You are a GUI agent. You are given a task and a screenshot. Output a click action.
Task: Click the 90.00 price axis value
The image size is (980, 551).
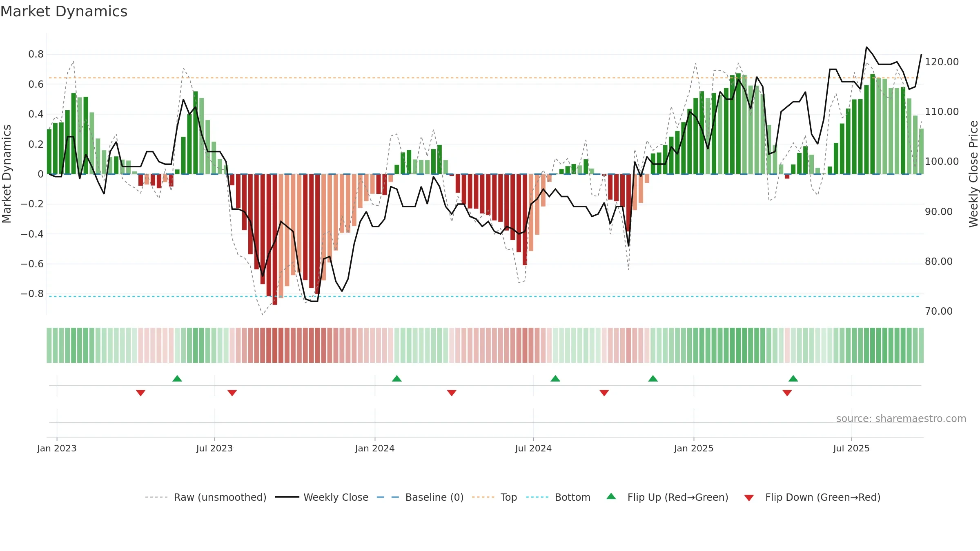tap(938, 211)
